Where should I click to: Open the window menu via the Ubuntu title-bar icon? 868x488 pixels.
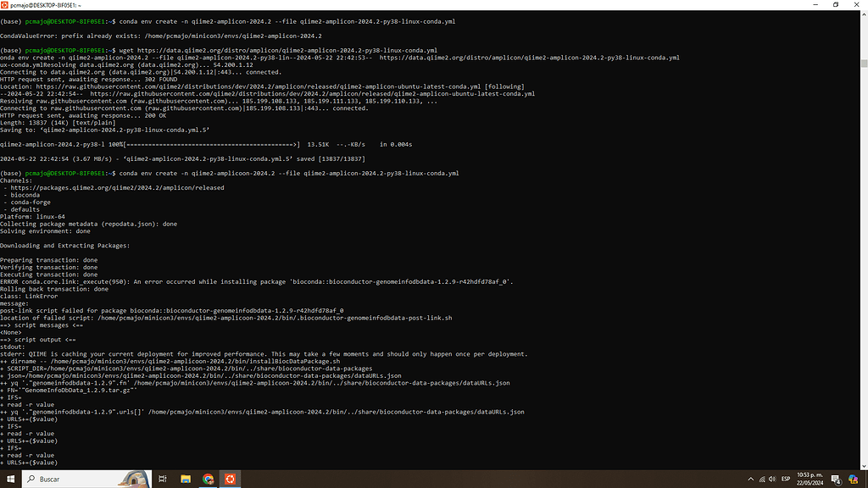click(x=7, y=4)
